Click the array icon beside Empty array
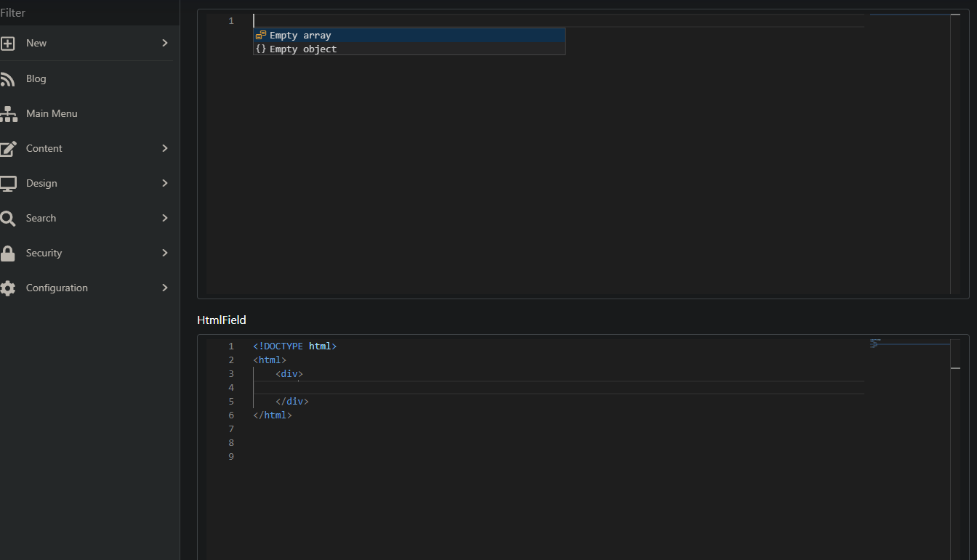This screenshot has height=560, width=977. (261, 34)
